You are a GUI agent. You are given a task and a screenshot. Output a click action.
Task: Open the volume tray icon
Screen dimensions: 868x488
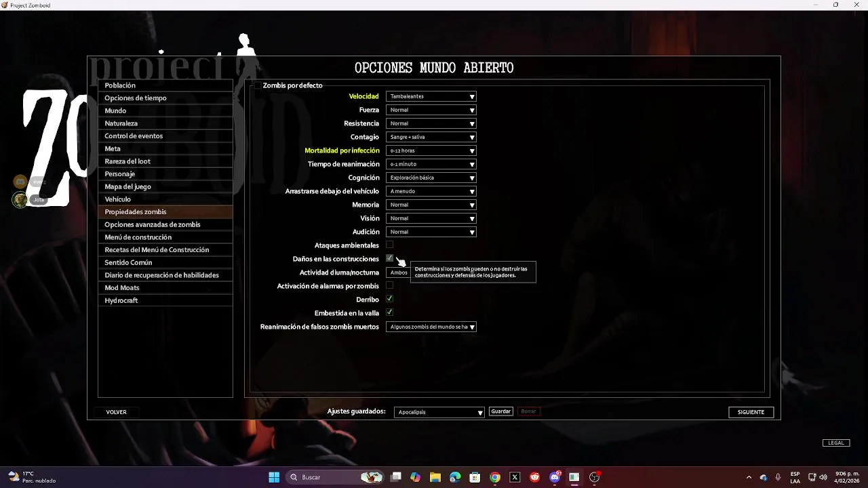(x=823, y=477)
